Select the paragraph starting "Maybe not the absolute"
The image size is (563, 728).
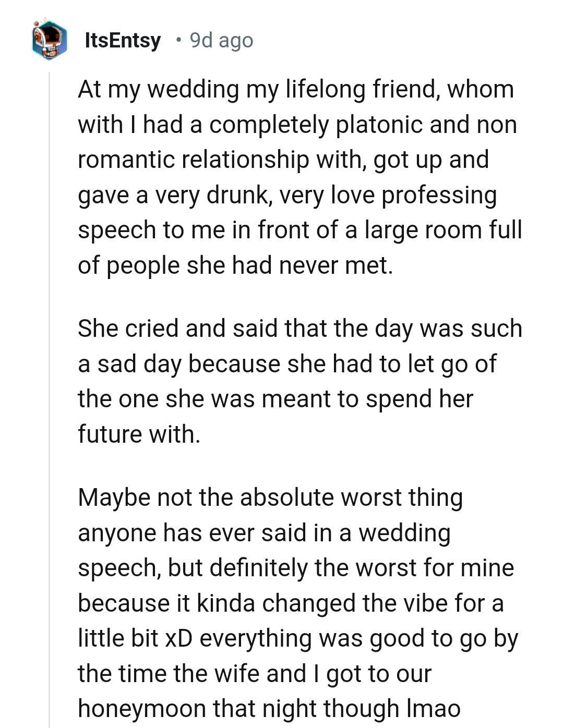click(297, 603)
